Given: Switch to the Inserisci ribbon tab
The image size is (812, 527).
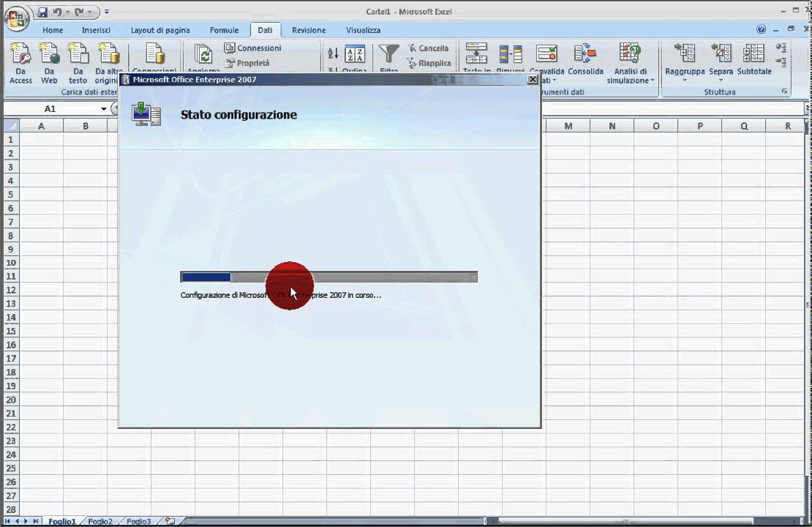Looking at the screenshot, I should 97,30.
